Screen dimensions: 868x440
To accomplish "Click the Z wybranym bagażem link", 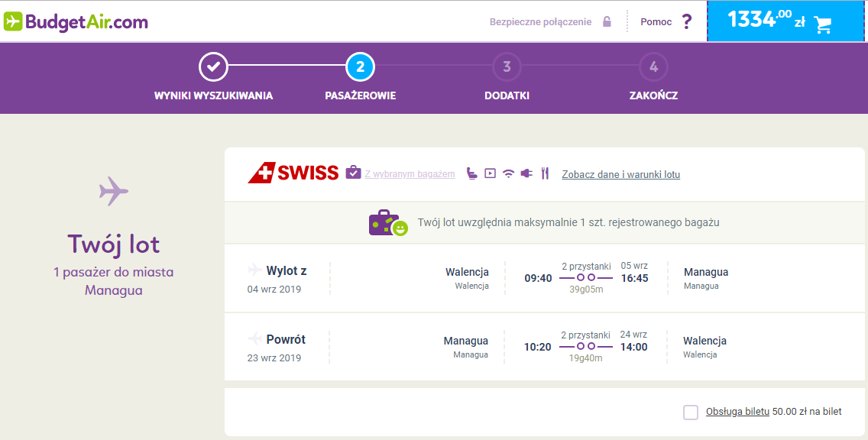I will 410,174.
